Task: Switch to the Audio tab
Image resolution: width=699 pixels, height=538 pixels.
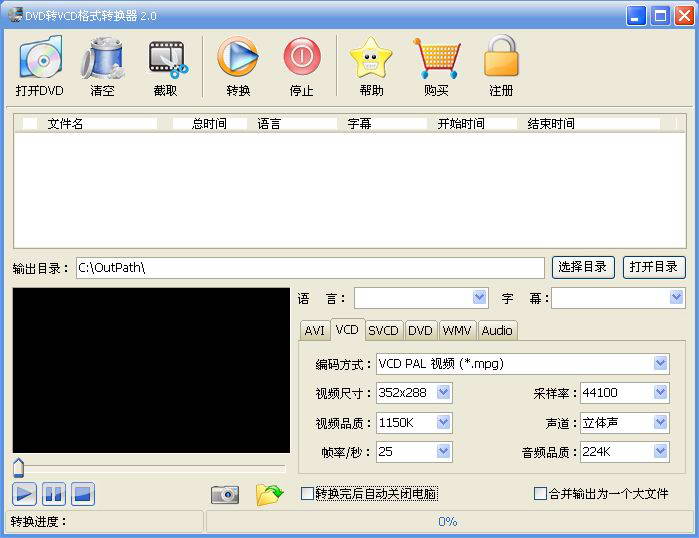Action: [497, 330]
